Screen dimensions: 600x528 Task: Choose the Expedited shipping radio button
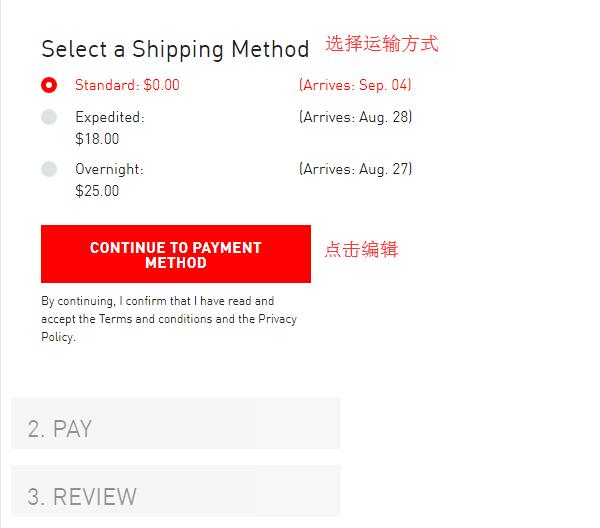coord(49,117)
